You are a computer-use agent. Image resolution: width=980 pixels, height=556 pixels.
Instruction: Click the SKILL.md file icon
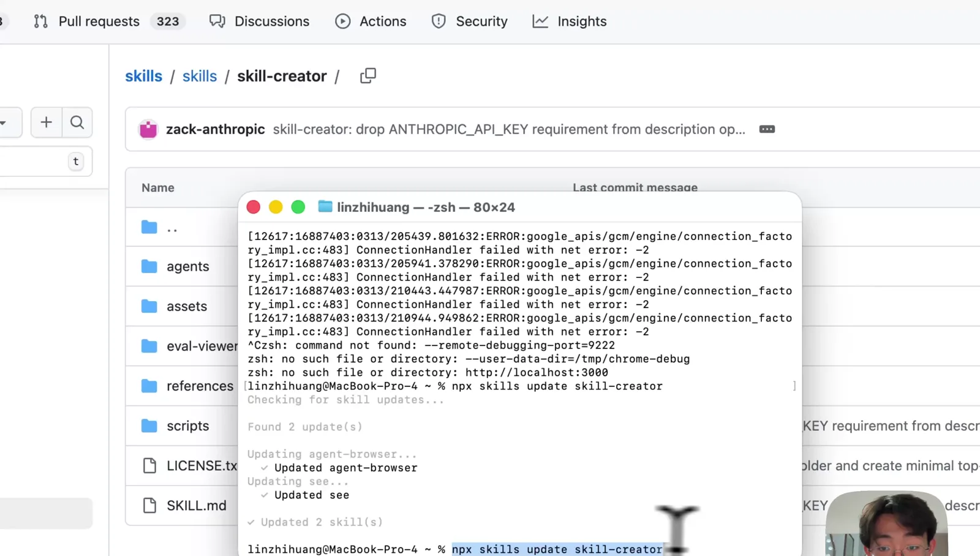(149, 505)
